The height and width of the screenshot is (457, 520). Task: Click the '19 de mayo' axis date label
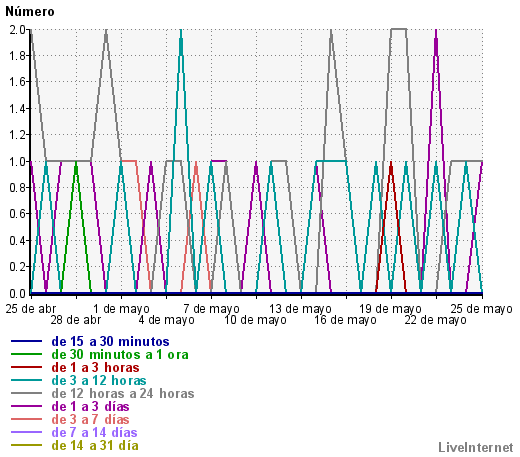pyautogui.click(x=390, y=309)
